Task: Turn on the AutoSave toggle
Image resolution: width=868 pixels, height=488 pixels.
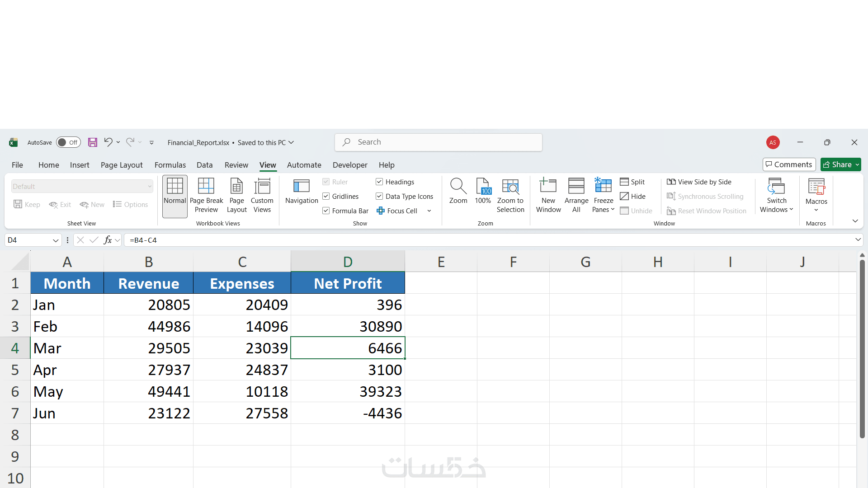Action: pos(68,142)
